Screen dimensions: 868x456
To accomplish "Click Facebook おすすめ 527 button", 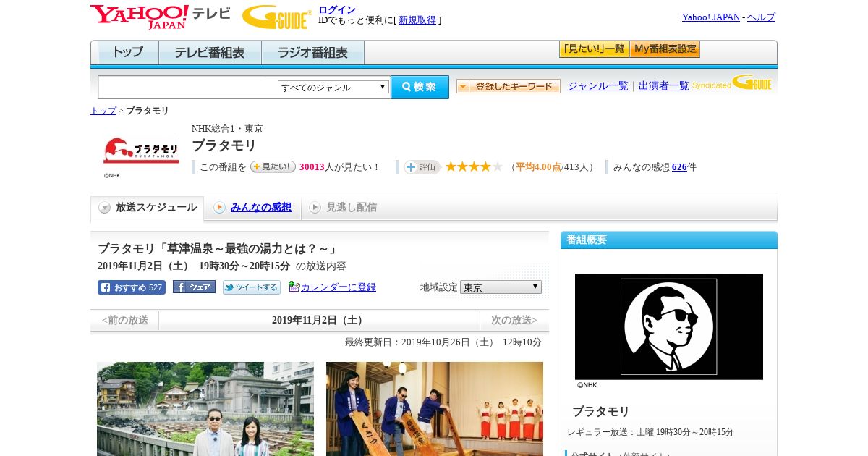I will (132, 287).
